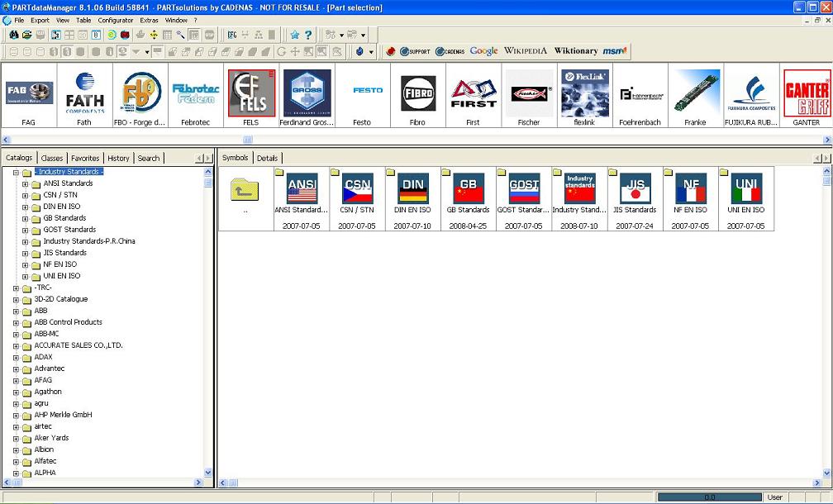Open the JIS Standards symbol tile
The height and width of the screenshot is (504, 833).
(x=635, y=198)
